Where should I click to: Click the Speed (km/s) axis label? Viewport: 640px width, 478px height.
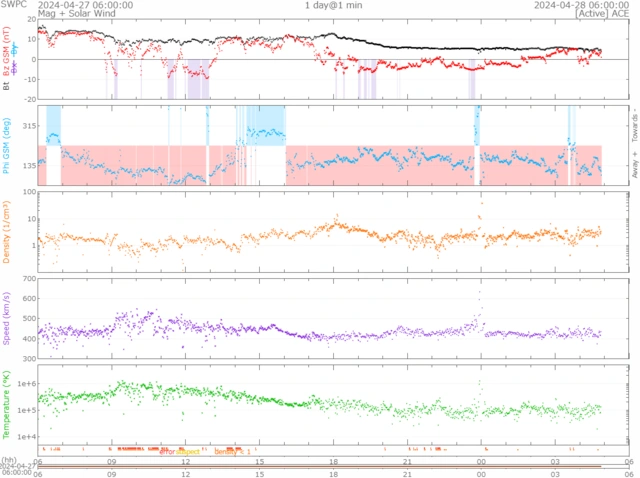(x=6, y=318)
